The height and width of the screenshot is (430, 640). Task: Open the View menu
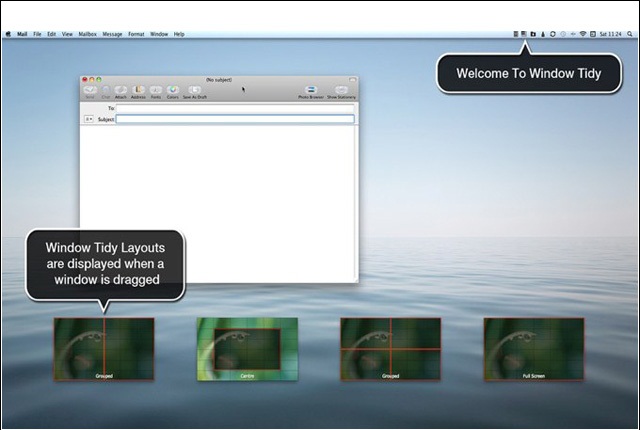click(x=67, y=34)
